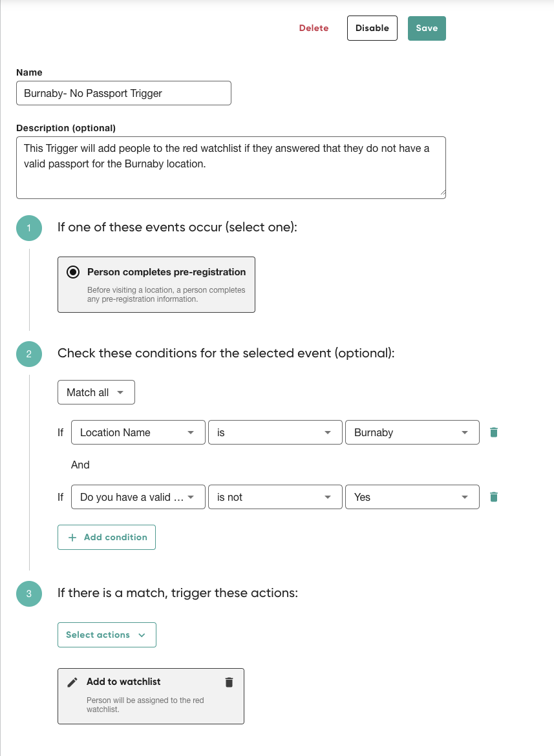554x756 pixels.
Task: Remove the passport condition using its trash icon
Action: coord(493,496)
